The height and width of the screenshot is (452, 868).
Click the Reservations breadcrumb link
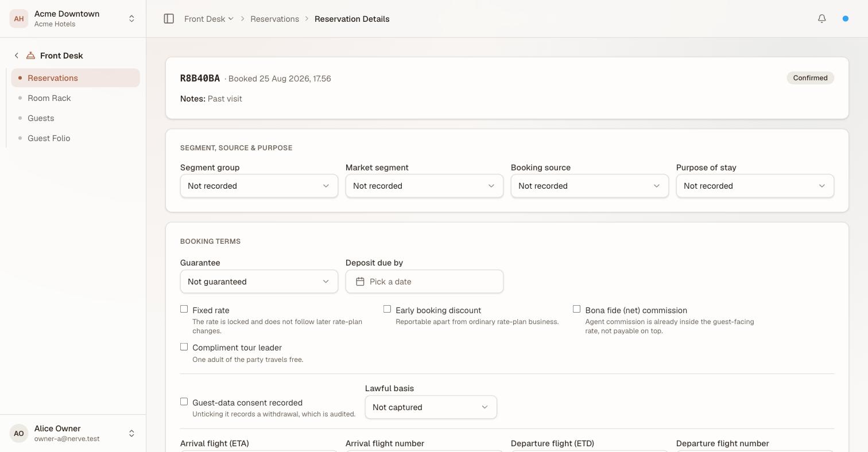click(x=274, y=19)
